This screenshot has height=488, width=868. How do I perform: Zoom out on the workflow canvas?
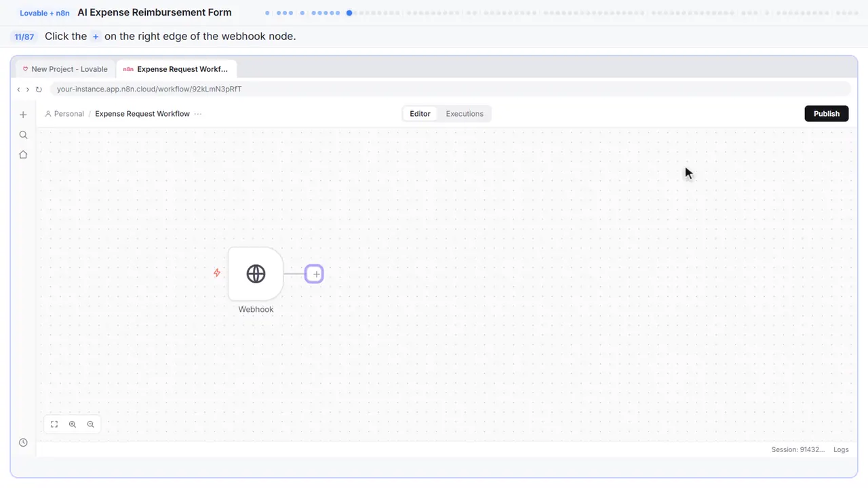(91, 424)
